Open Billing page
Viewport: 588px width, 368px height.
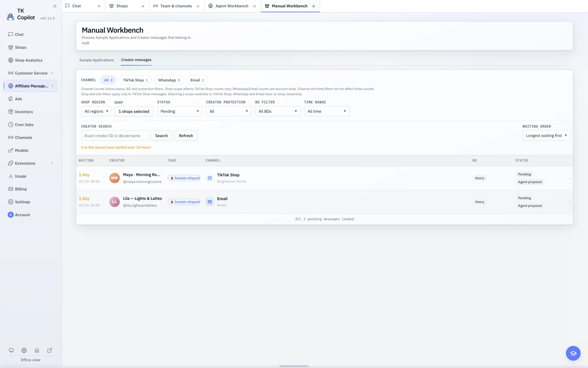click(x=30, y=189)
